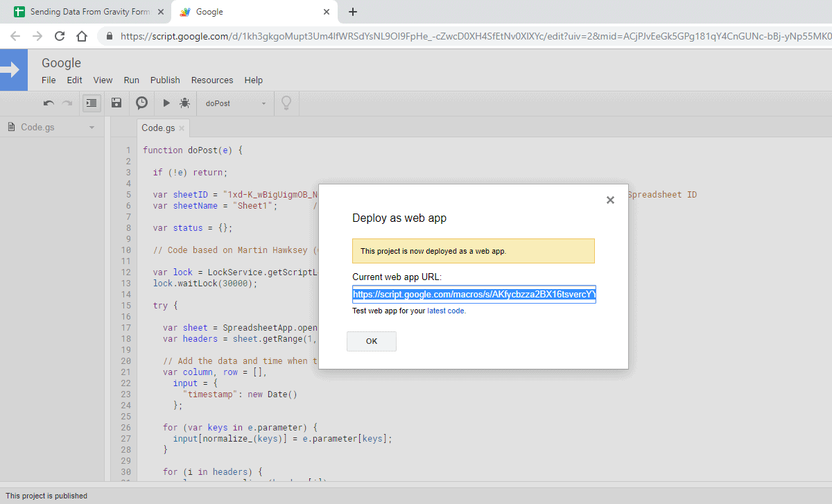
Task: Close the Deploy as web app dialog
Action: pos(610,200)
